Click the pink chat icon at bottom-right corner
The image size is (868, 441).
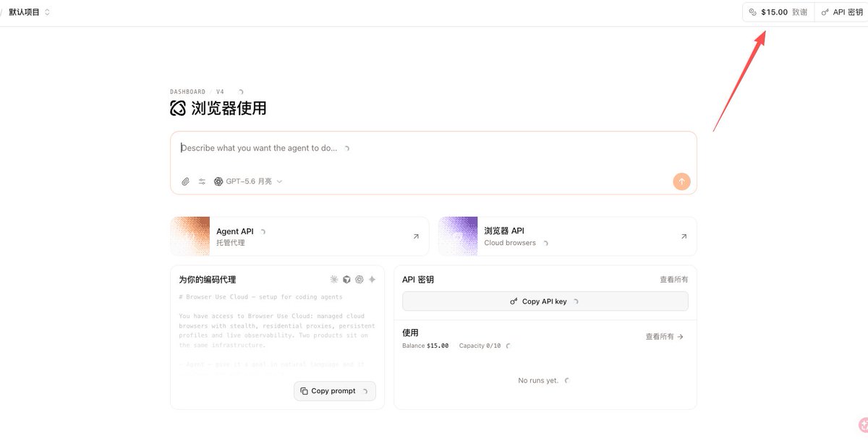tap(863, 425)
